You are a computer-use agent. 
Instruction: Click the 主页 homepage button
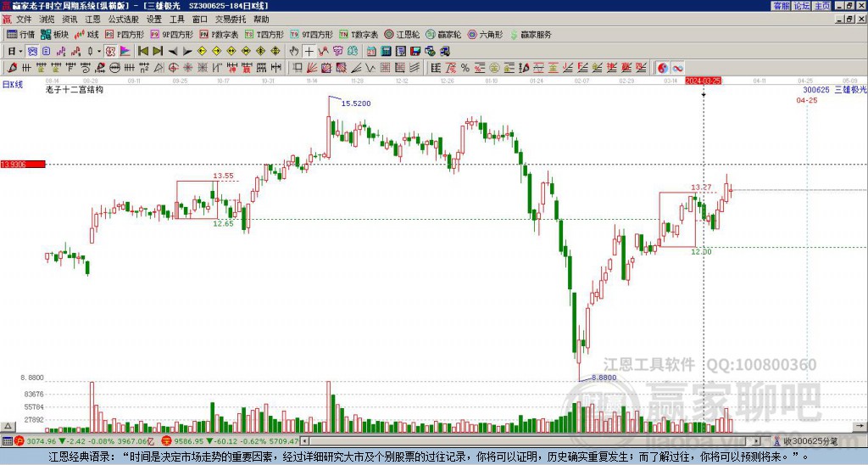point(822,6)
